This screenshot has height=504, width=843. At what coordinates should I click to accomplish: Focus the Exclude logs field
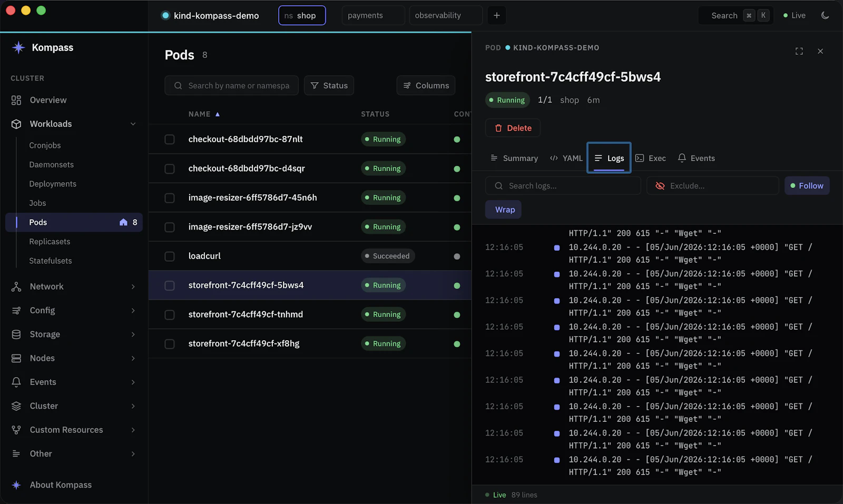[x=713, y=186]
